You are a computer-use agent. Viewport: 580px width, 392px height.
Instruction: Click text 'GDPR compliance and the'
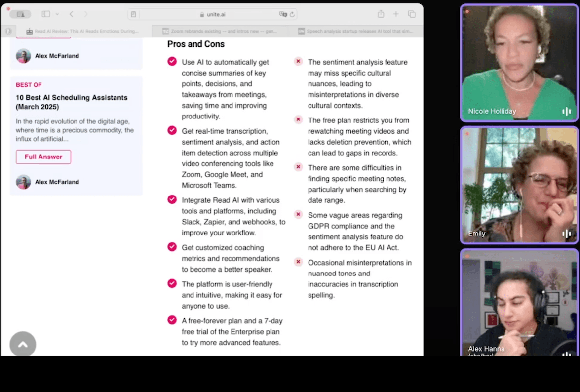tap(351, 226)
